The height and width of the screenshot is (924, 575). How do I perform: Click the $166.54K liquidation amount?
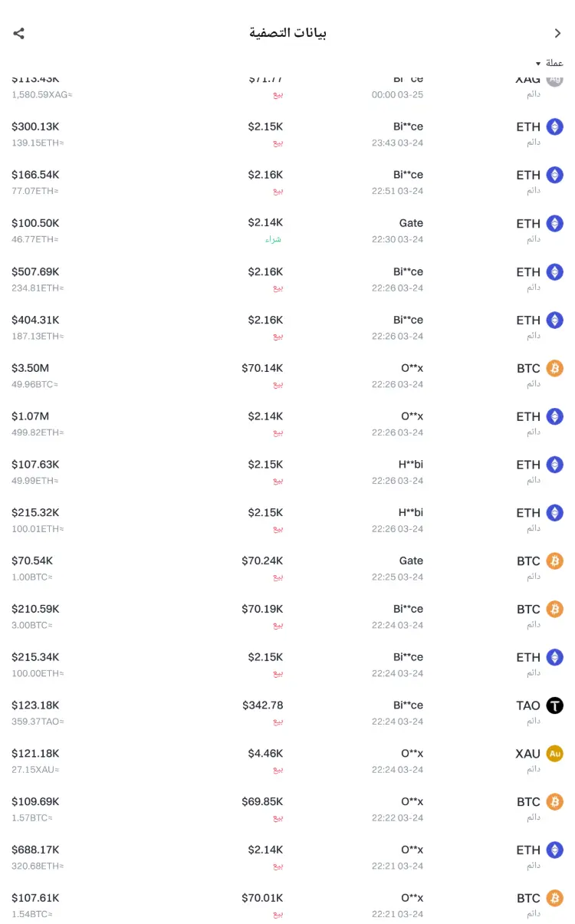click(x=35, y=175)
